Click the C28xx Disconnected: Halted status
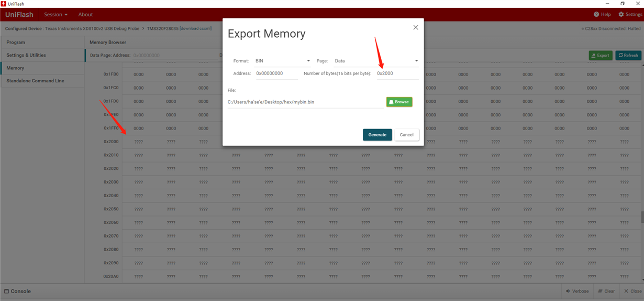 611,28
